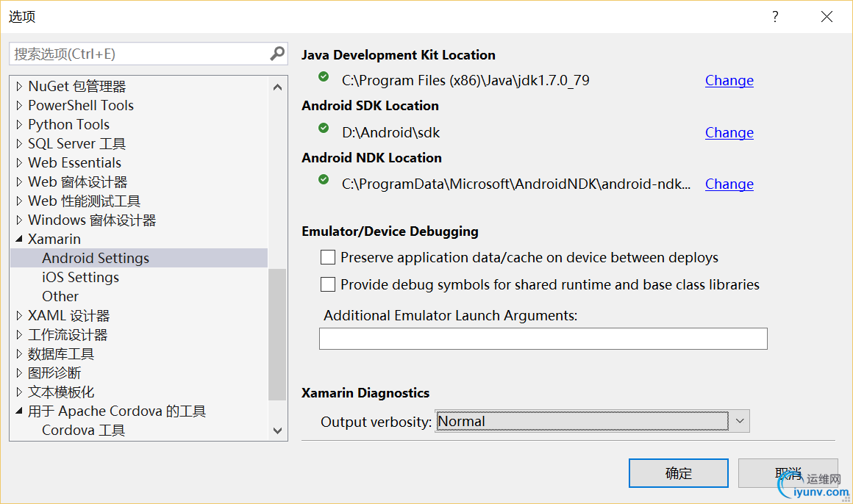The height and width of the screenshot is (504, 853).
Task: Click the tree scrollbar up arrow
Action: pos(277,87)
